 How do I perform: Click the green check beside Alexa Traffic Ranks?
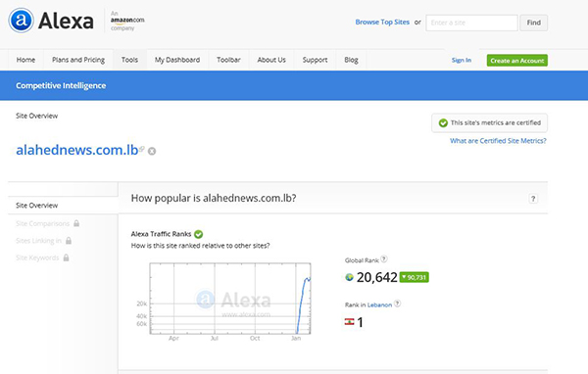[x=198, y=234]
